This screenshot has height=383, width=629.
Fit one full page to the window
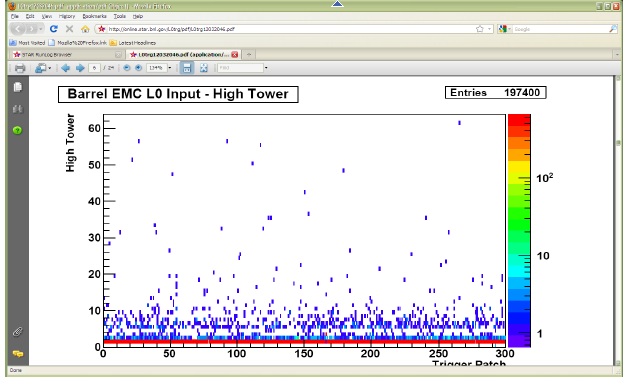tap(204, 68)
